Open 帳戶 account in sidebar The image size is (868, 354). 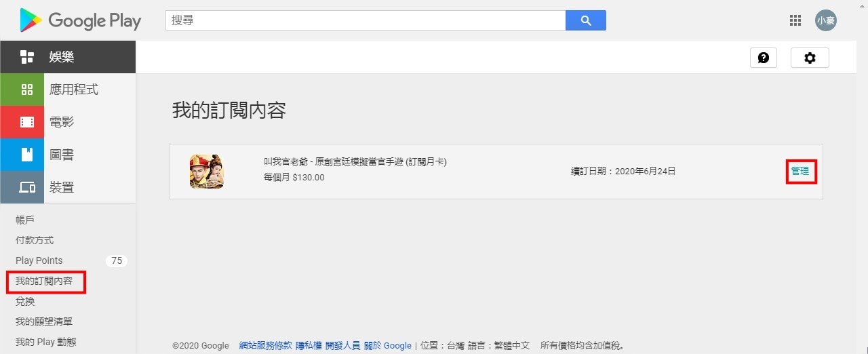point(25,220)
